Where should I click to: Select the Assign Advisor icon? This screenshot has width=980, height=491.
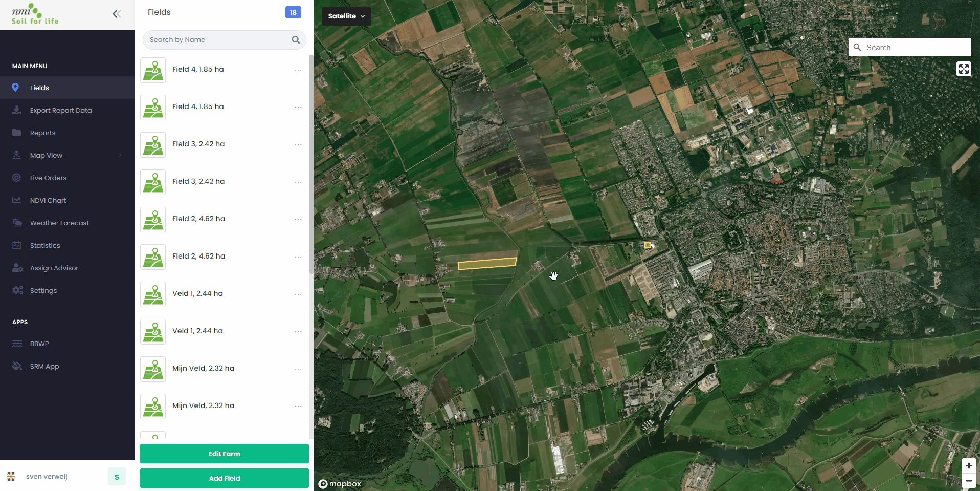[x=17, y=268]
